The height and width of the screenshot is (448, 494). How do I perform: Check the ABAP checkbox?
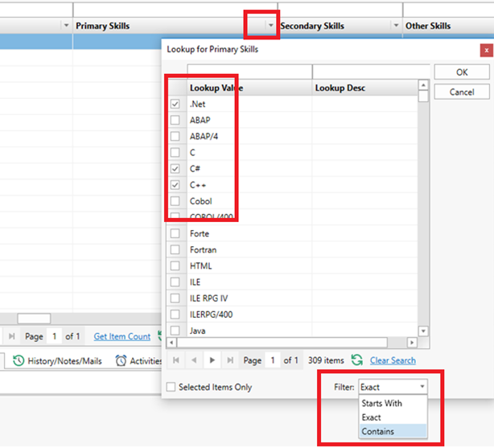pos(175,120)
